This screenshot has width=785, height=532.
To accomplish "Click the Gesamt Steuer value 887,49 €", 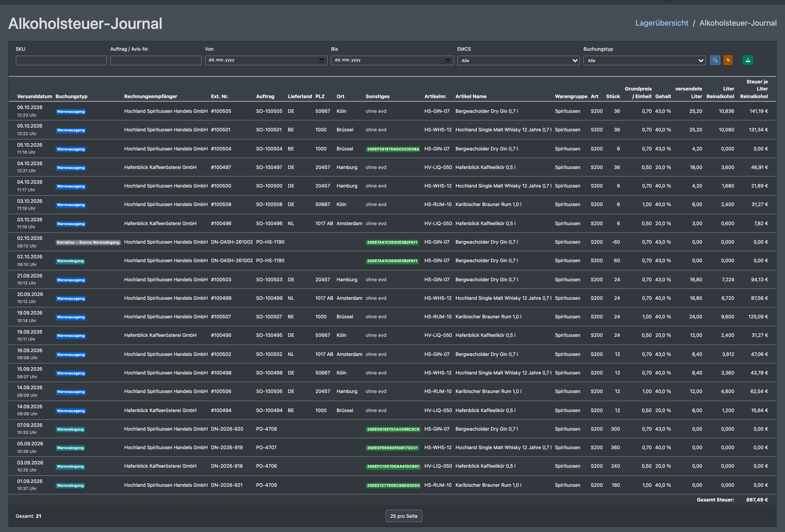I will click(757, 500).
